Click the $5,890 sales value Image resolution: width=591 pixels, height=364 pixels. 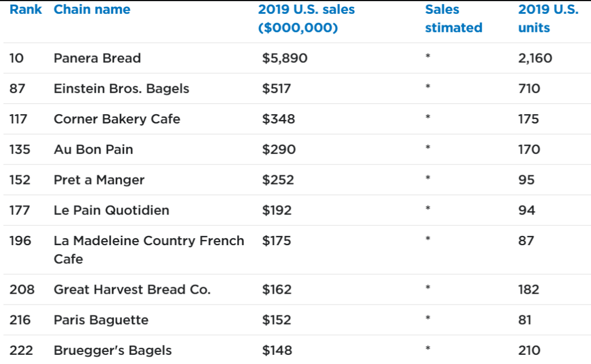[x=285, y=58]
